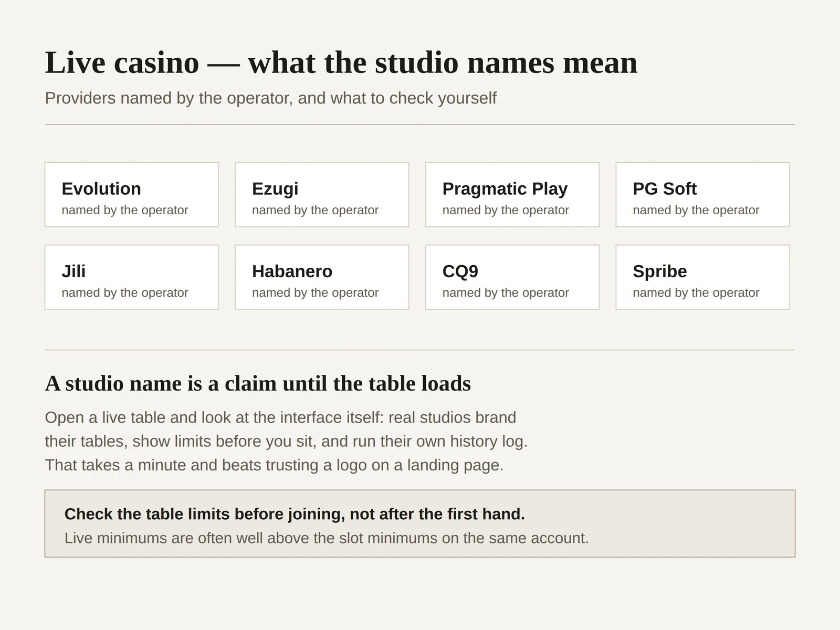Click subtitle 'Providers named by the operator, and what to check yourself'
The image size is (840, 630).
[x=270, y=98]
